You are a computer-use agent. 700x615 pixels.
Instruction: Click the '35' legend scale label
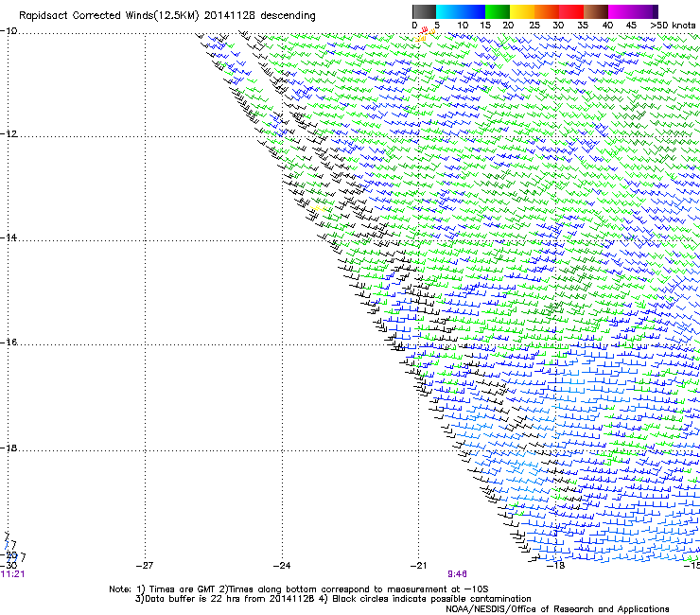point(583,26)
